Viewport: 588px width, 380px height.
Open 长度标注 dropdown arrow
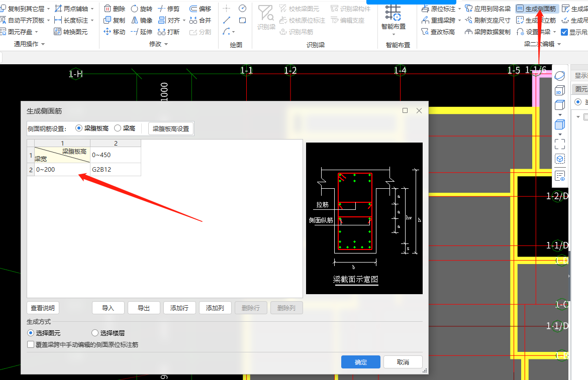coord(92,20)
